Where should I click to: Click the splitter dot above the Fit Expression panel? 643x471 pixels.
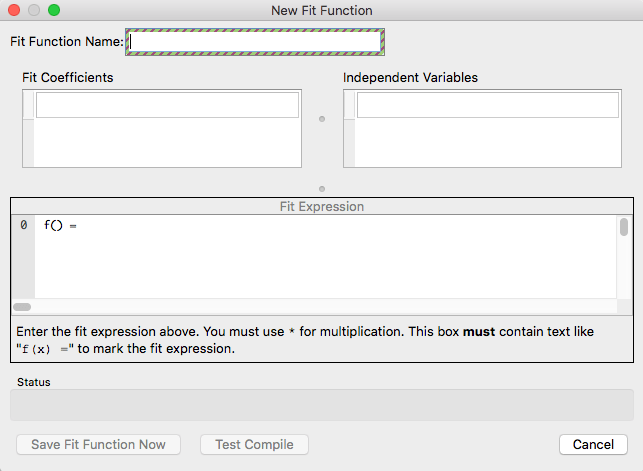[322, 188]
